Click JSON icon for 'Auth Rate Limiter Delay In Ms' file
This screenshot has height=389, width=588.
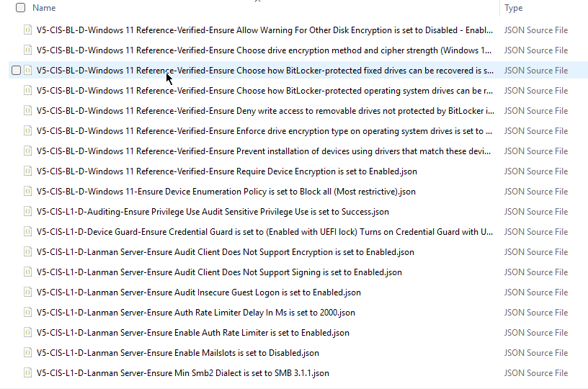[28, 313]
